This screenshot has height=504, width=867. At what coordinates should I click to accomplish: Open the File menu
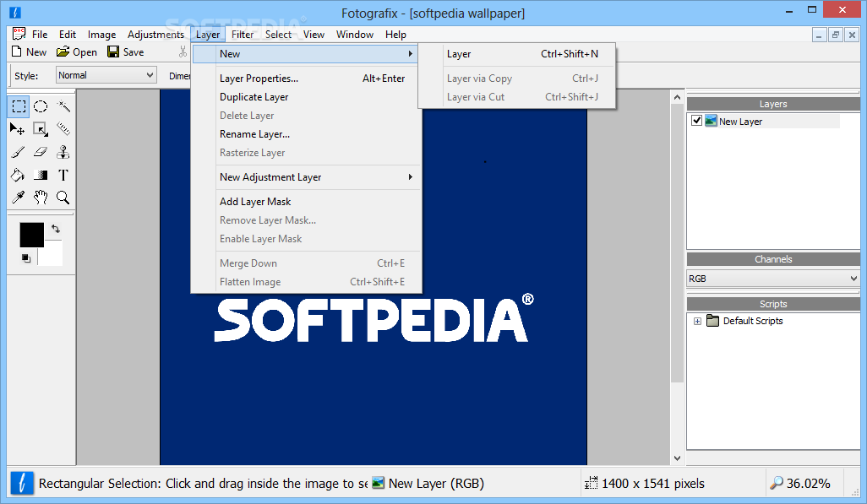point(40,35)
